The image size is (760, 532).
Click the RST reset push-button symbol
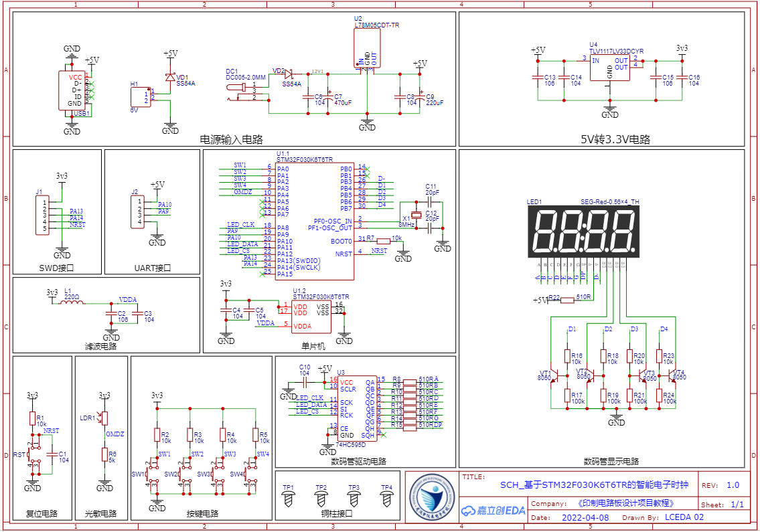pos(33,454)
